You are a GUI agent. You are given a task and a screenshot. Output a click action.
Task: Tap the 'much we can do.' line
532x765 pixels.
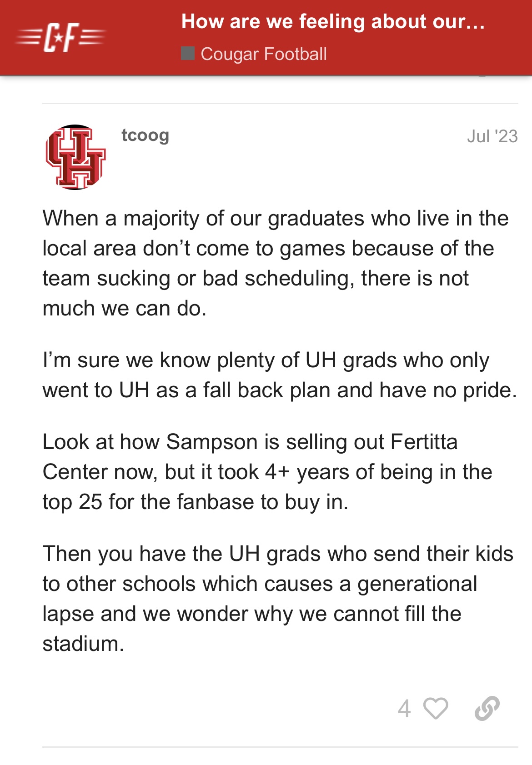[x=125, y=308]
